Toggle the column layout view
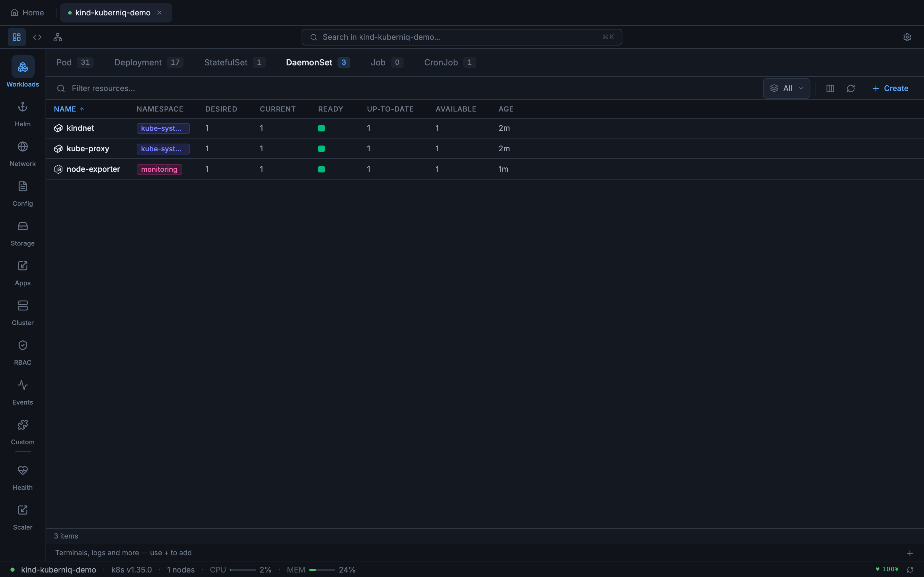The width and height of the screenshot is (924, 577). pyautogui.click(x=830, y=88)
